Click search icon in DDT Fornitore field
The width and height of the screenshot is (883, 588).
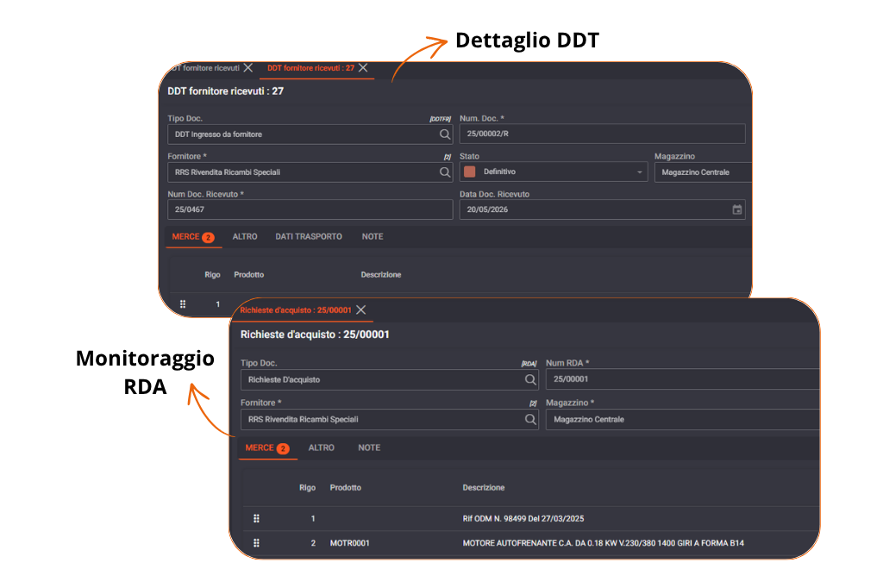pos(445,172)
